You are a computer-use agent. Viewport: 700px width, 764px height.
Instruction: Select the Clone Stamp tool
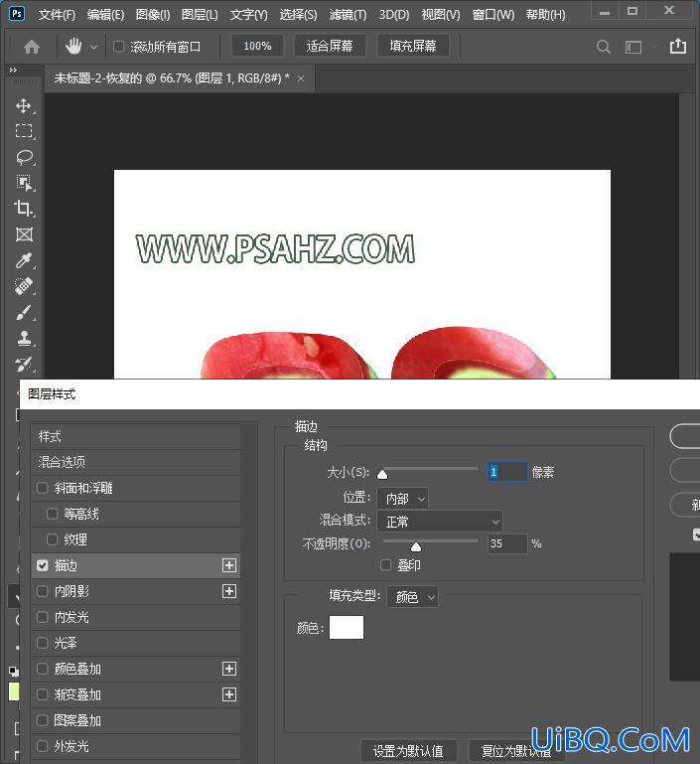coord(24,338)
